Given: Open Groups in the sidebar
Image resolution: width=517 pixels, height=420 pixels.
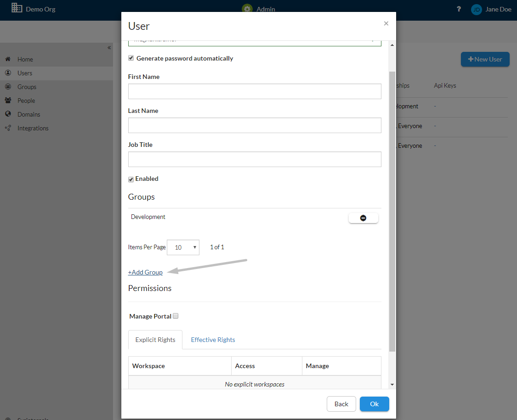Looking at the screenshot, I should point(27,87).
